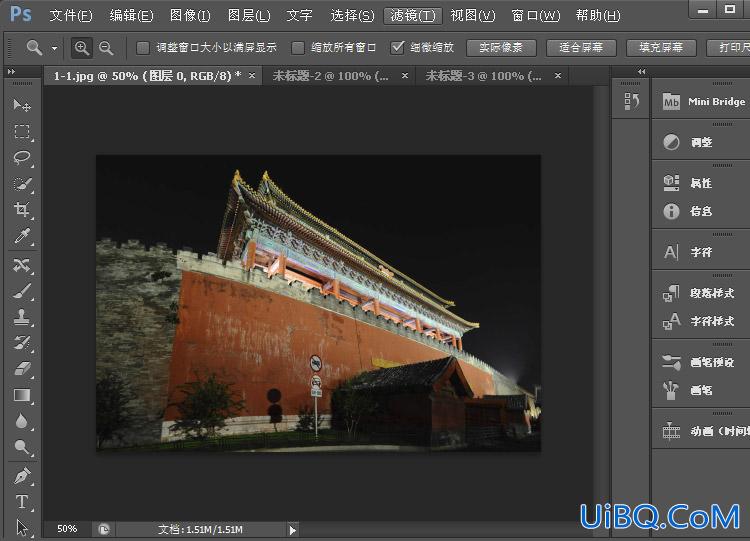Select the Rectangular Marquee tool
This screenshot has width=750, height=541.
tap(22, 132)
